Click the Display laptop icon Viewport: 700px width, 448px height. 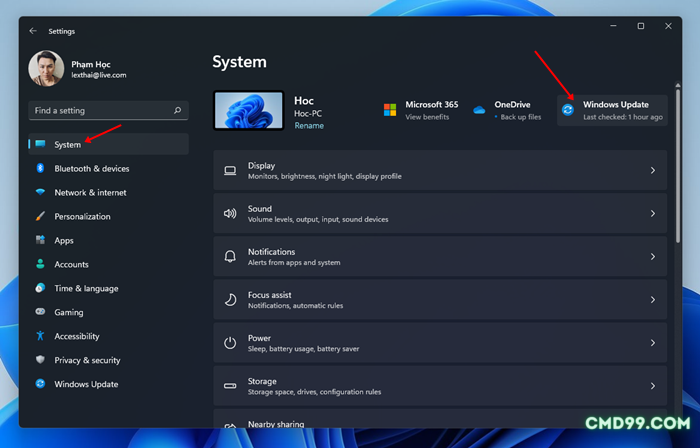[x=230, y=170]
